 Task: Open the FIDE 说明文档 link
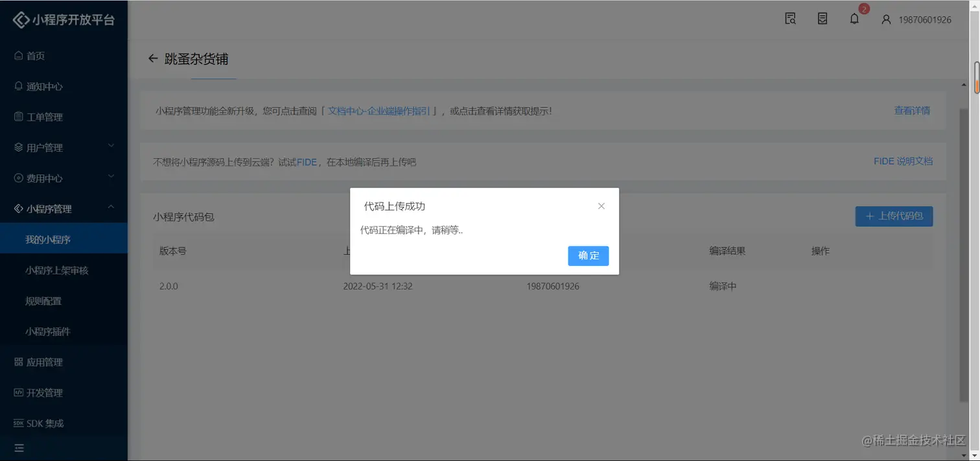(x=903, y=161)
